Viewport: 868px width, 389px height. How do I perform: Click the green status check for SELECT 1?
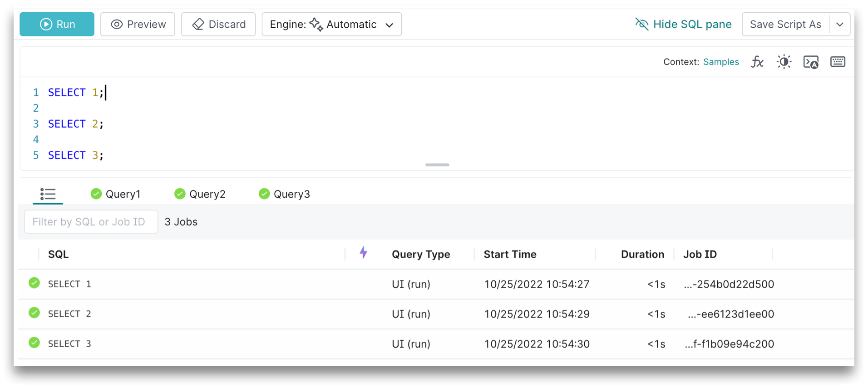(x=34, y=283)
